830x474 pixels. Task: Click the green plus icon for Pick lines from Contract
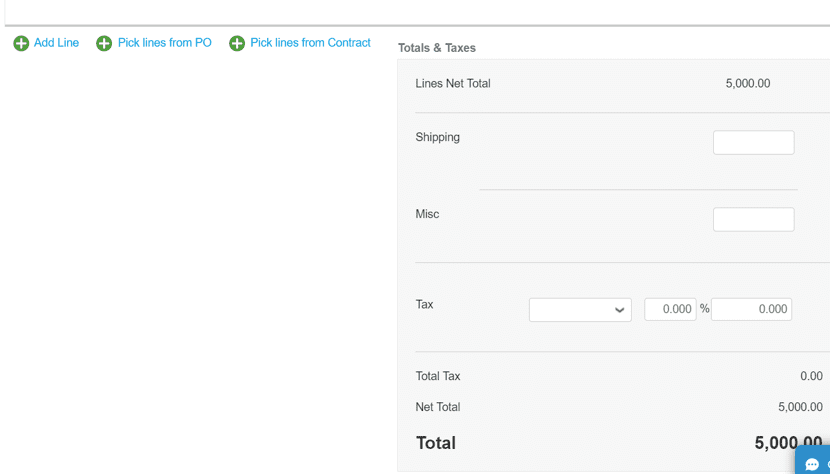tap(237, 43)
